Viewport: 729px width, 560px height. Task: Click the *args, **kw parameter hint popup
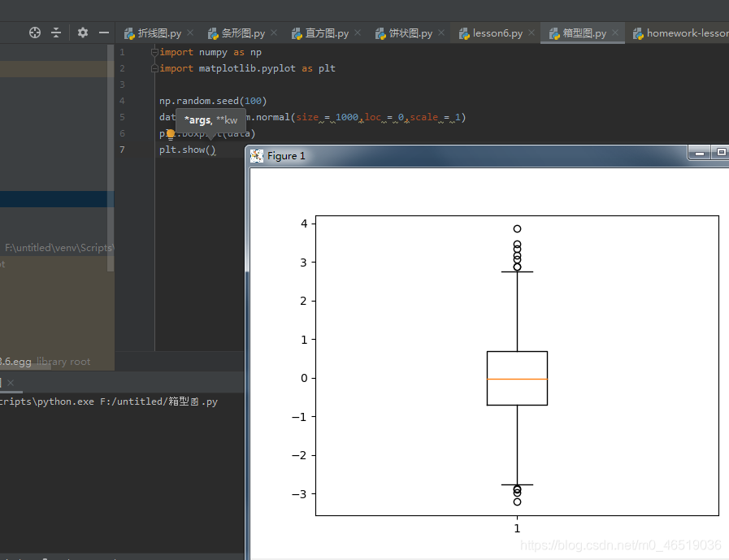(210, 120)
